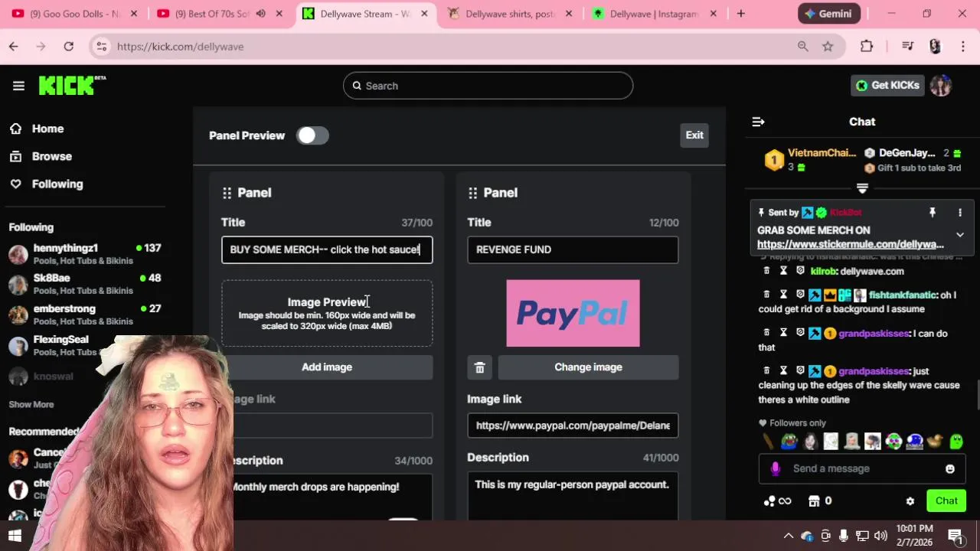This screenshot has height=551, width=980.
Task: Click the Image Preview drop area
Action: click(327, 313)
